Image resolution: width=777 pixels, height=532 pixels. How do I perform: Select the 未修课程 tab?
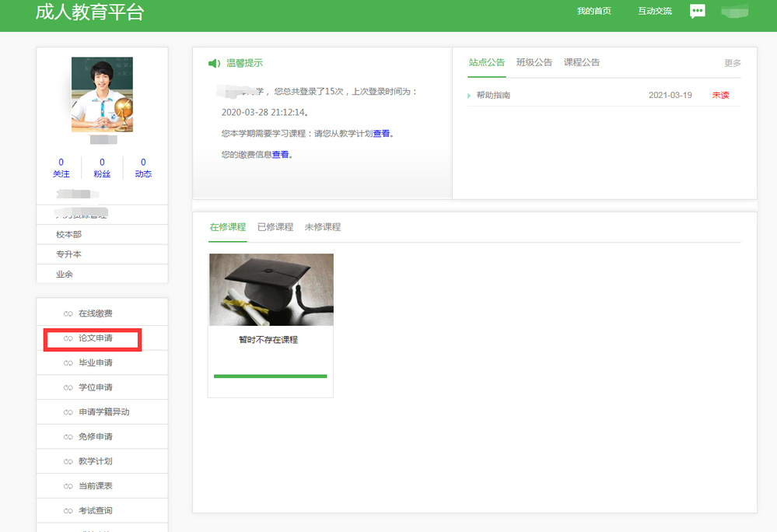[x=322, y=227]
